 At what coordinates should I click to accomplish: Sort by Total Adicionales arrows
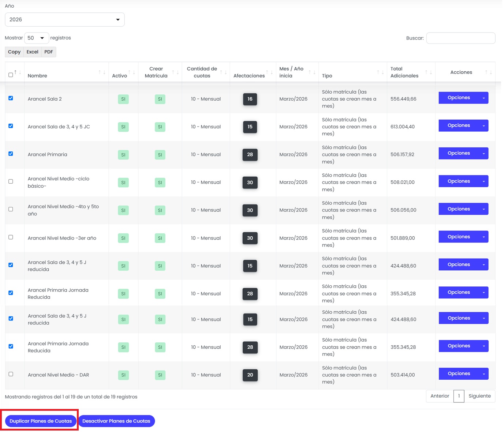click(429, 72)
